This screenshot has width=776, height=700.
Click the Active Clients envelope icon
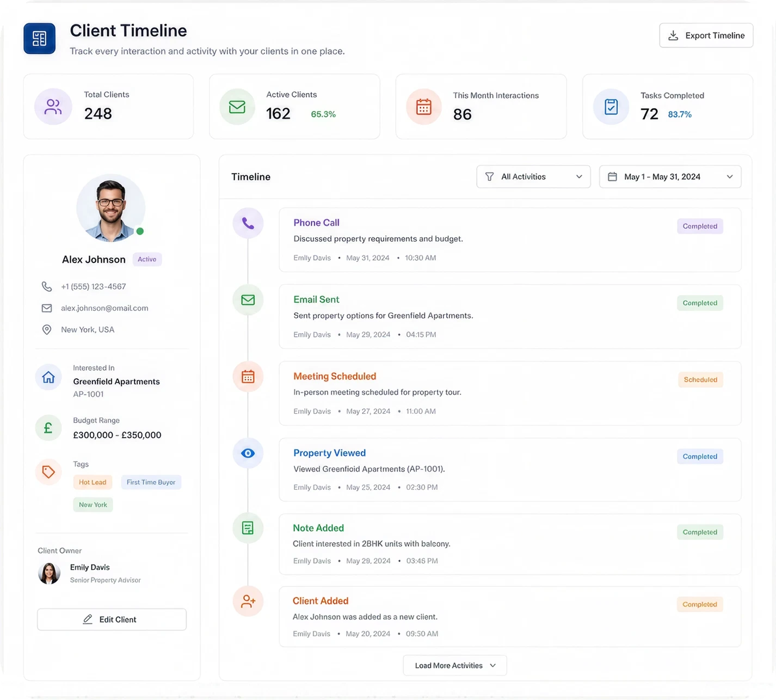click(237, 107)
